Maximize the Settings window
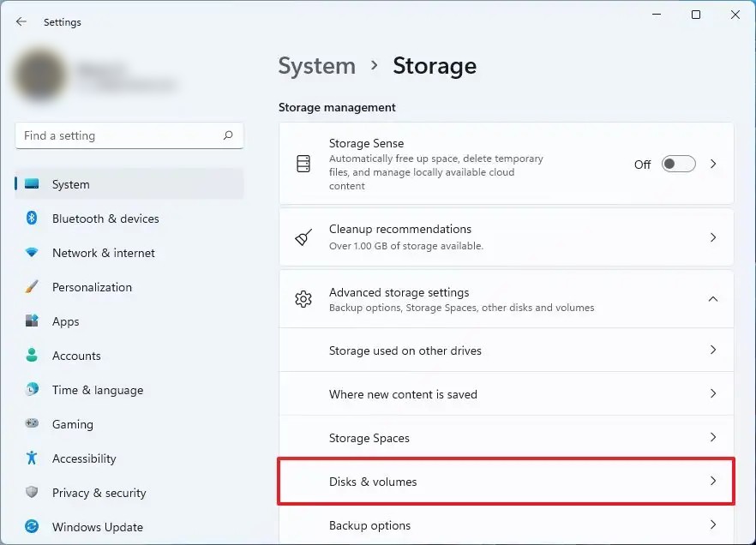Viewport: 756px width, 545px height. pyautogui.click(x=696, y=15)
